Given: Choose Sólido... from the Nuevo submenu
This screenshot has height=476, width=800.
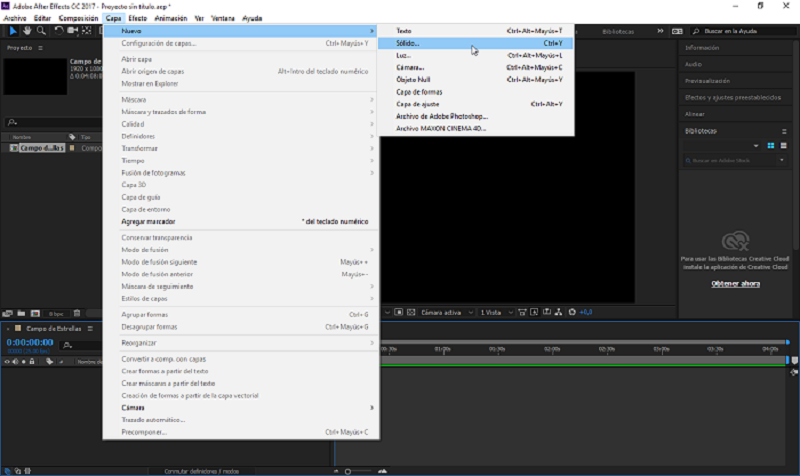Looking at the screenshot, I should click(476, 43).
